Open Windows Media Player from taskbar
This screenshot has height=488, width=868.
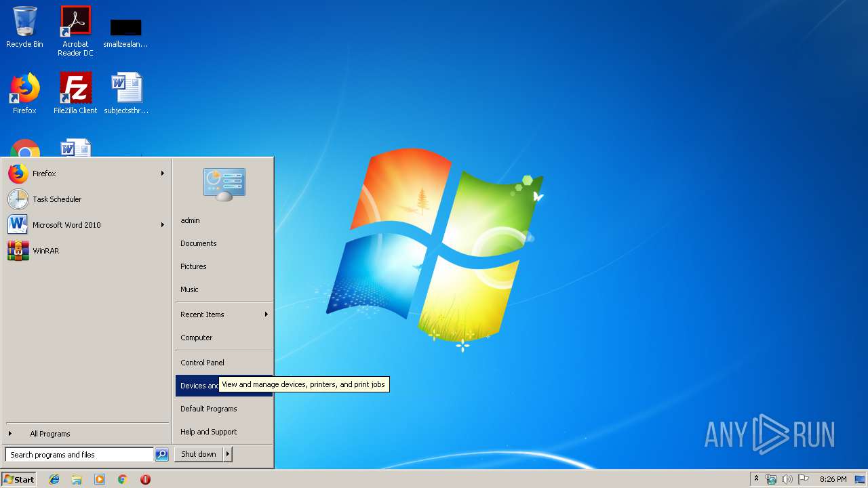coord(100,479)
